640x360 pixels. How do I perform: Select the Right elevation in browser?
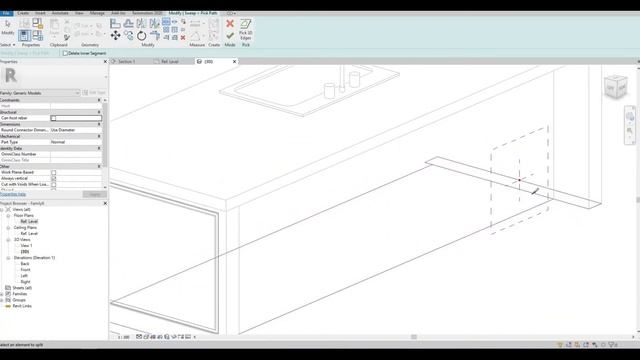[25, 282]
